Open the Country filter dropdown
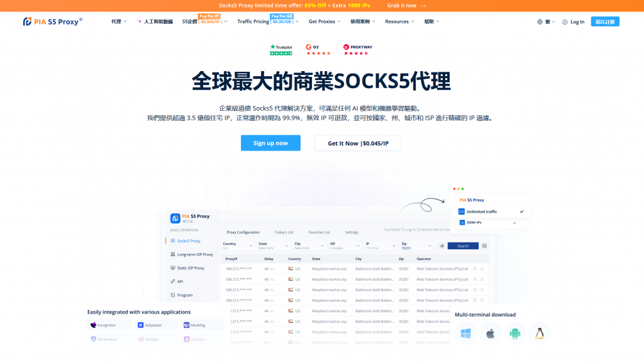 (237, 246)
